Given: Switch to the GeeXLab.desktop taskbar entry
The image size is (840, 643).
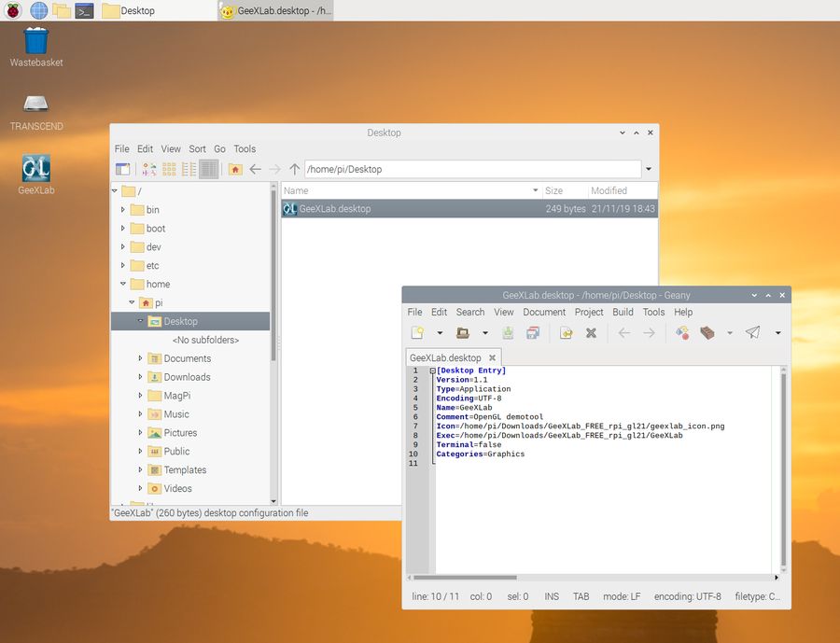Looking at the screenshot, I should (276, 10).
